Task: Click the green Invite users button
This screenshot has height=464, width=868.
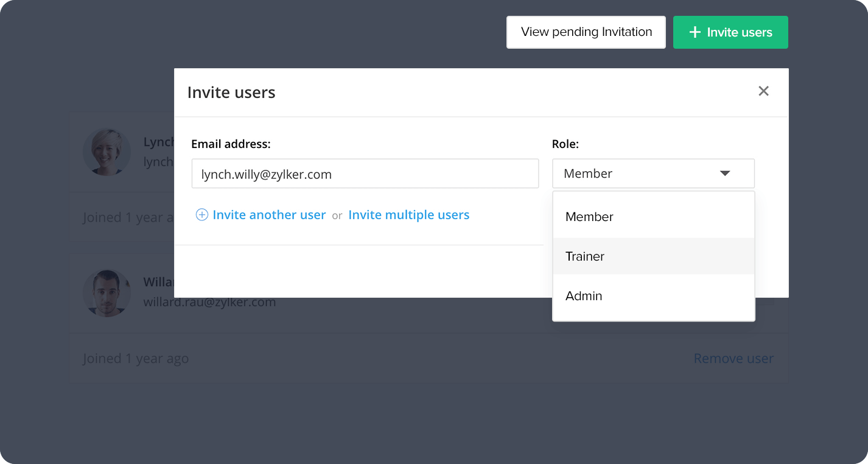Action: tap(730, 32)
